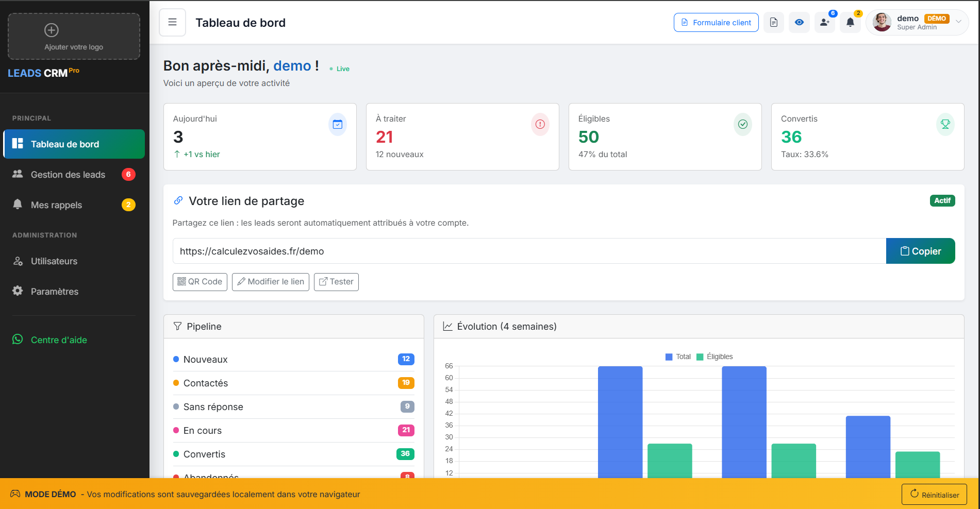Click the Tester link button
This screenshot has height=509, width=980.
click(336, 282)
